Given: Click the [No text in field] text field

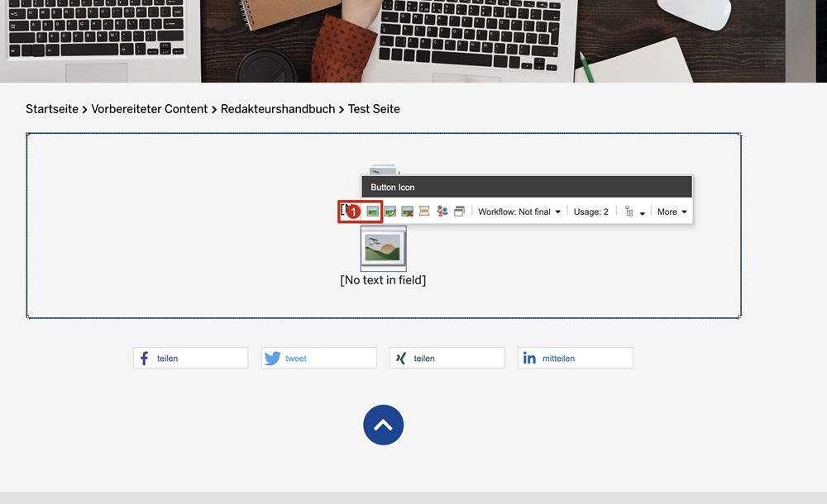Looking at the screenshot, I should [x=383, y=280].
